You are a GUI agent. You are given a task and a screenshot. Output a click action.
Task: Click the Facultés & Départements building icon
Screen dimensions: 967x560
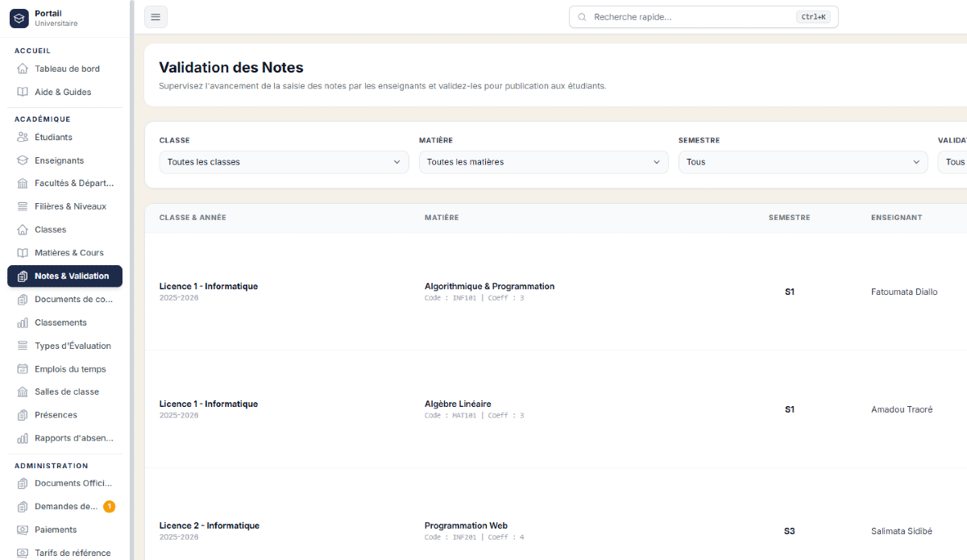[23, 183]
